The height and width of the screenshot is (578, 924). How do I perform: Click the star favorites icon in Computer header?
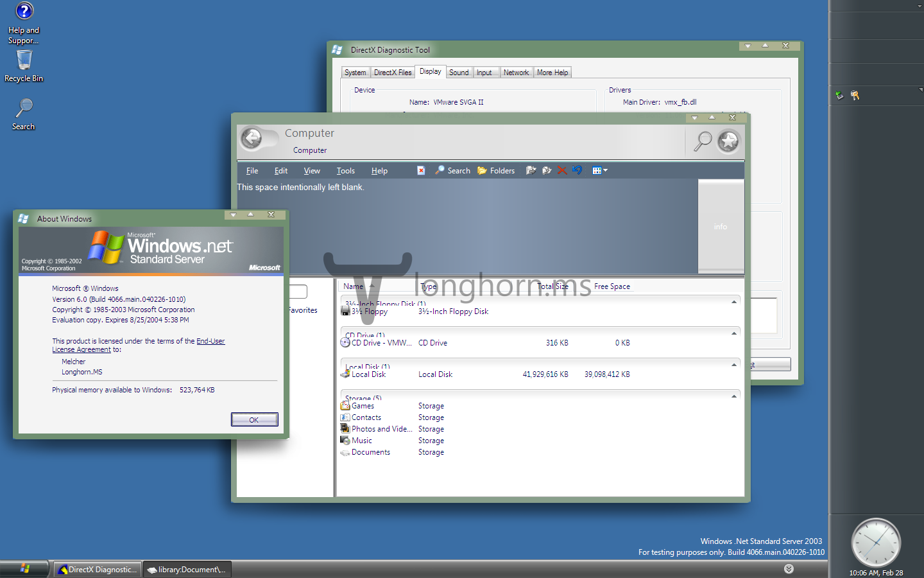coord(728,141)
